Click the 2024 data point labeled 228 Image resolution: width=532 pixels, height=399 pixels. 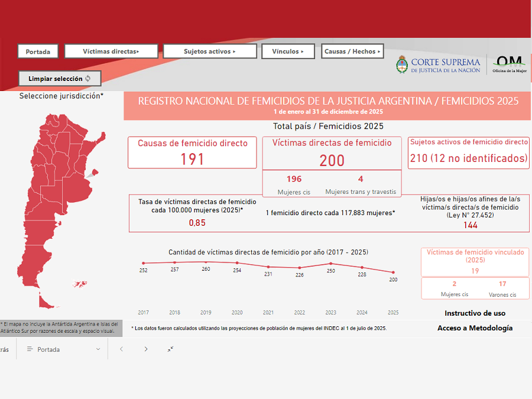click(362, 267)
